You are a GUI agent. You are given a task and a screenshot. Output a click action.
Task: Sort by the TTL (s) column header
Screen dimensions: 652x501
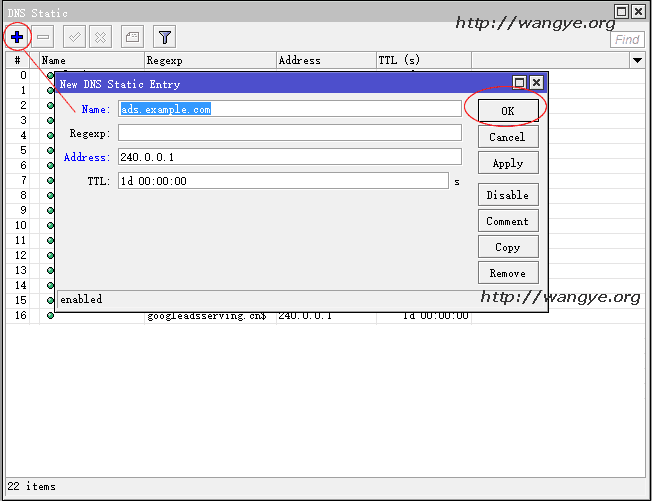point(424,61)
